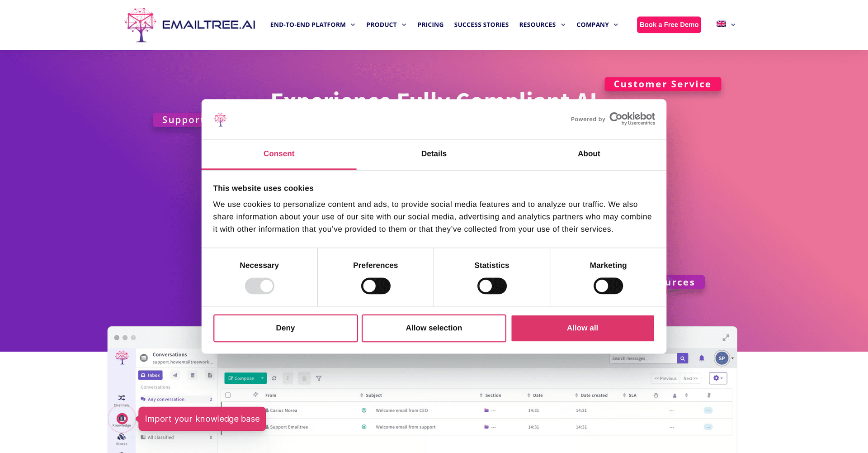The width and height of the screenshot is (868, 453).
Task: Click the Compose button
Action: point(241,378)
